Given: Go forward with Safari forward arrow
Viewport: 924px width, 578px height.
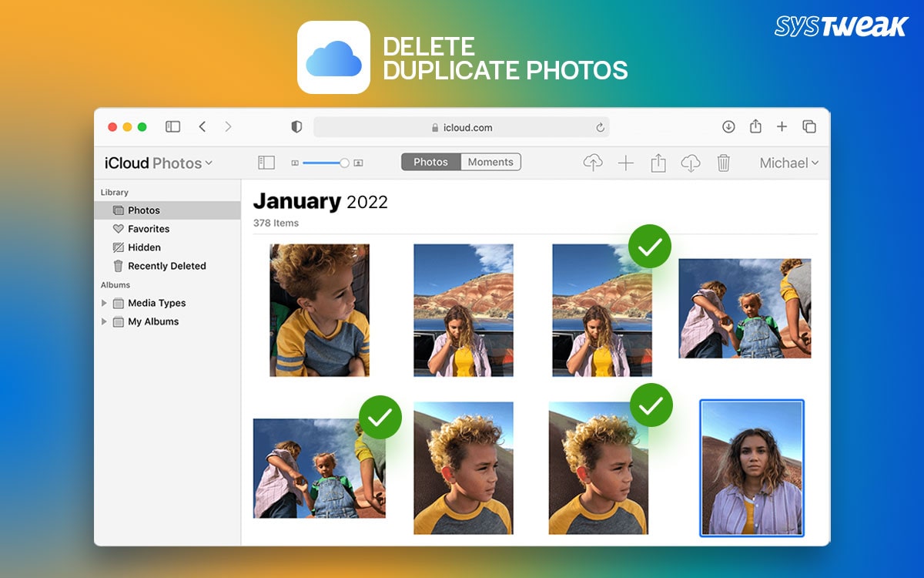Looking at the screenshot, I should click(228, 126).
